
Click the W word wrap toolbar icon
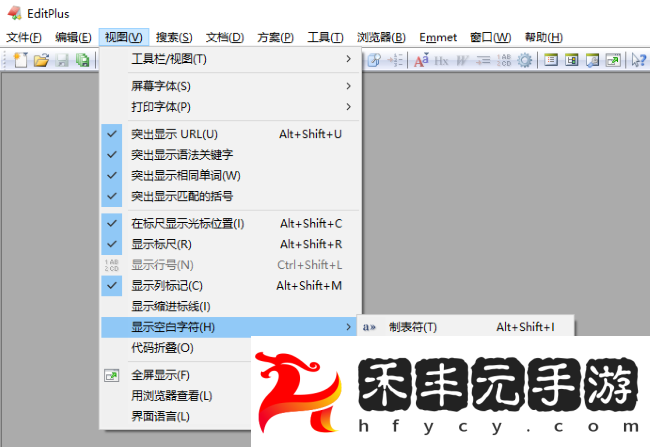[x=462, y=61]
